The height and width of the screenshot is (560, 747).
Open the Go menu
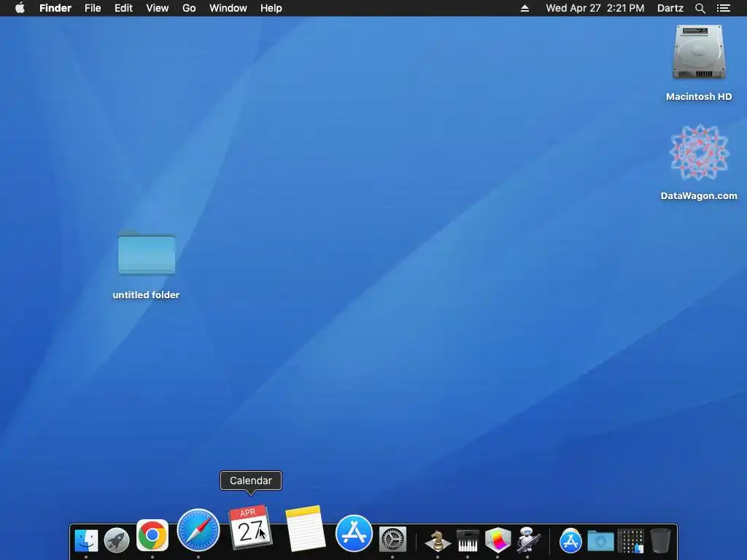tap(189, 8)
